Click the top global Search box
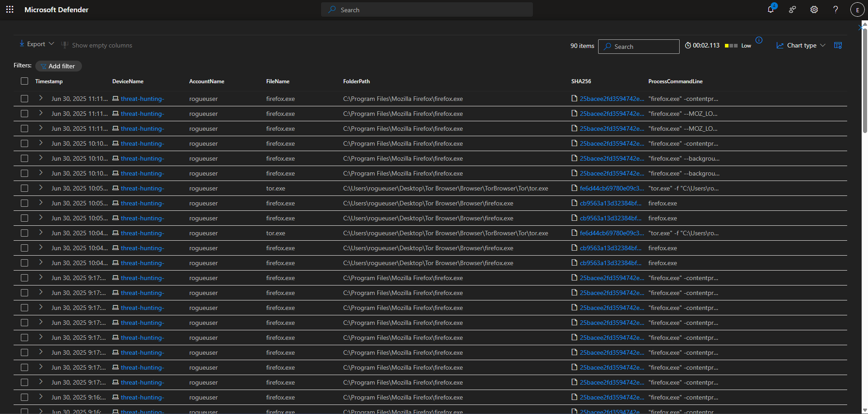The width and height of the screenshot is (868, 414). [x=427, y=10]
